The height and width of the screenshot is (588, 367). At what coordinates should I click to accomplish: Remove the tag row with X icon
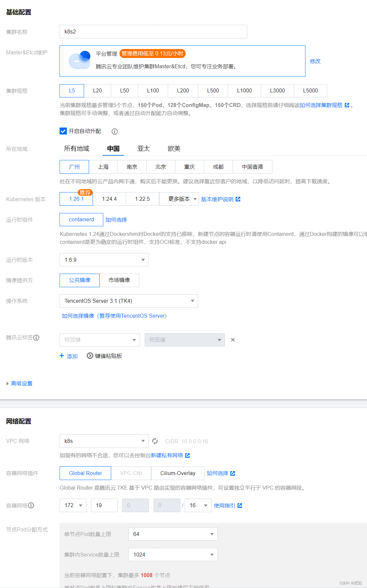(233, 340)
